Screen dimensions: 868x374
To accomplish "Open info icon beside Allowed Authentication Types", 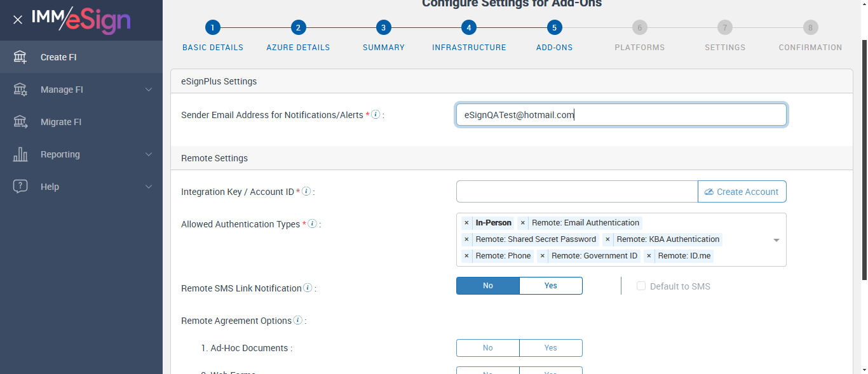I will click(x=312, y=224).
